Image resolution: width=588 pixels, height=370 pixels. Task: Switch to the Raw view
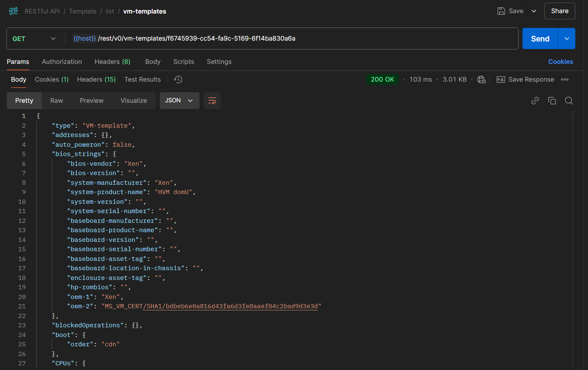point(57,101)
